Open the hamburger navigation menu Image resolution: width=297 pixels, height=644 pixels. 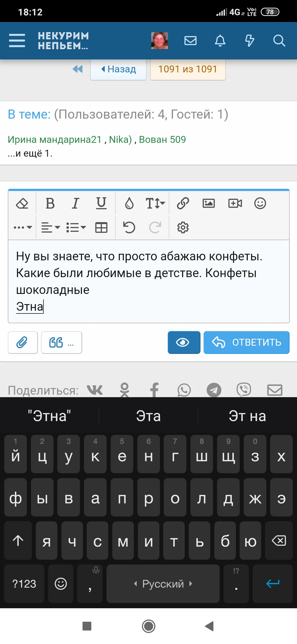(17, 40)
